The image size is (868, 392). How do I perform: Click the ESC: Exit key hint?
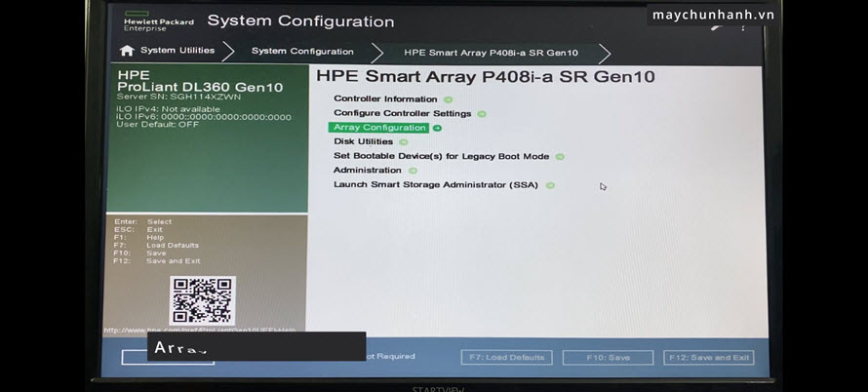click(138, 230)
